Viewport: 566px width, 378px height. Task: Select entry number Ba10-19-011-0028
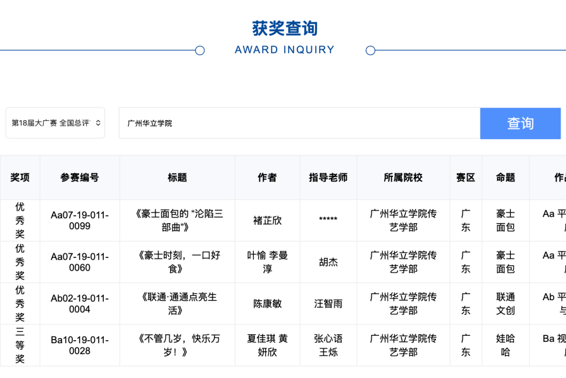pyautogui.click(x=79, y=345)
